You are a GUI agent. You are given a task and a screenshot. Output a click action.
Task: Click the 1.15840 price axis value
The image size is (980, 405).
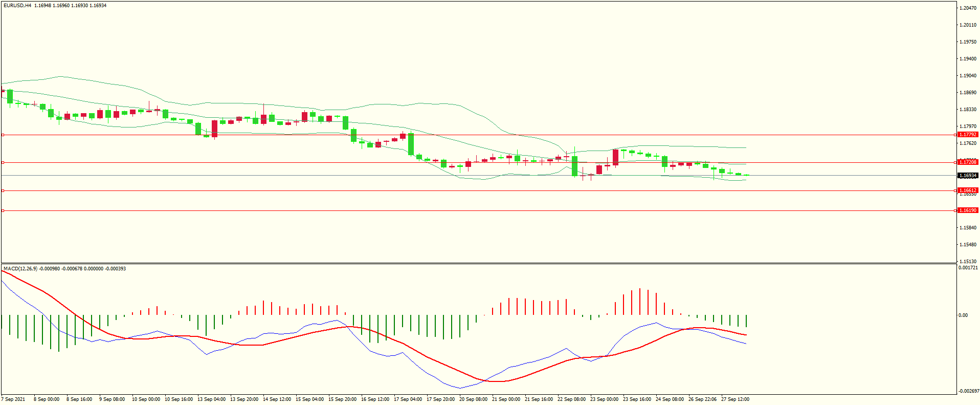(968, 228)
